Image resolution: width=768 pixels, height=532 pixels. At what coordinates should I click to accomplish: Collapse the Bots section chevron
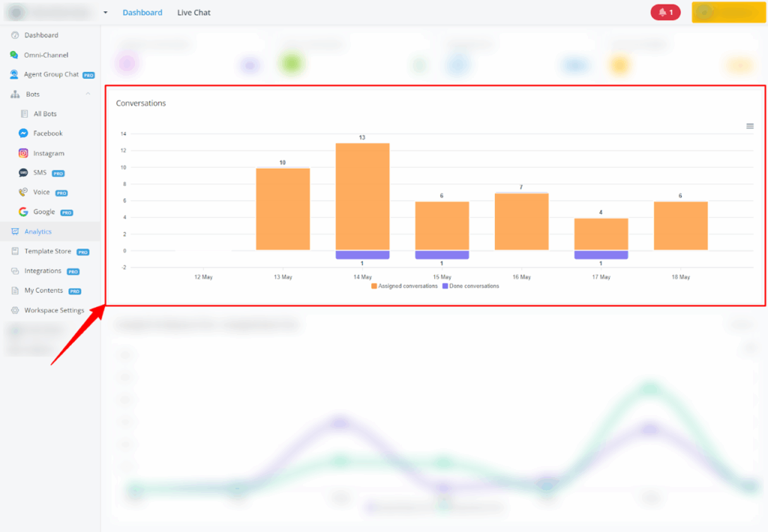pos(88,94)
